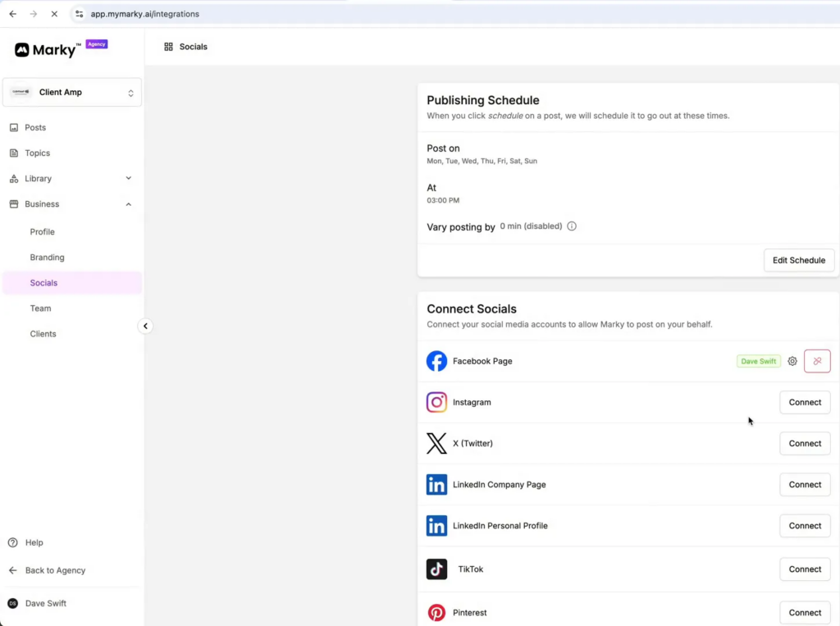Image resolution: width=840 pixels, height=626 pixels.
Task: Click the Facebook logo icon
Action: [436, 361]
